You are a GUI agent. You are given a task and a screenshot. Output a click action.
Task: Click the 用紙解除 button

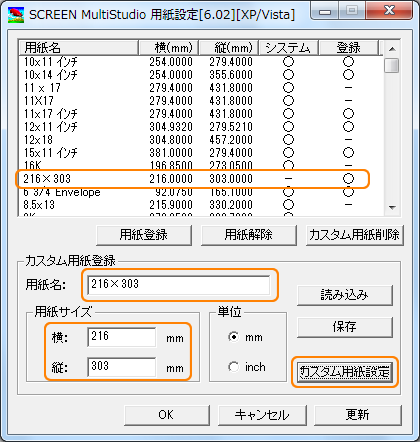tap(249, 235)
